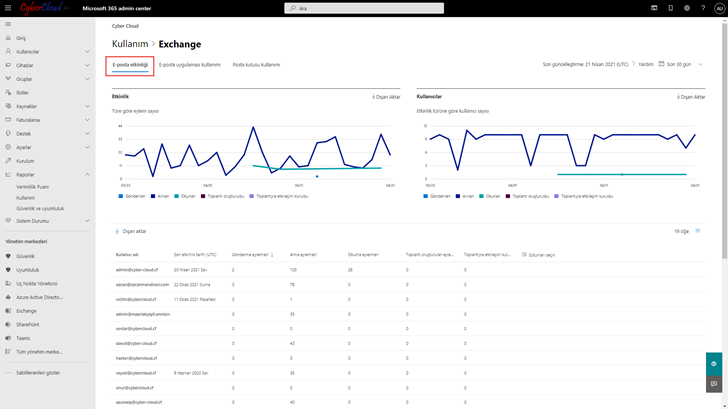Screen dimensions: 728x409
Task: Select the E-posta etkinliği tab
Action: click(x=130, y=65)
